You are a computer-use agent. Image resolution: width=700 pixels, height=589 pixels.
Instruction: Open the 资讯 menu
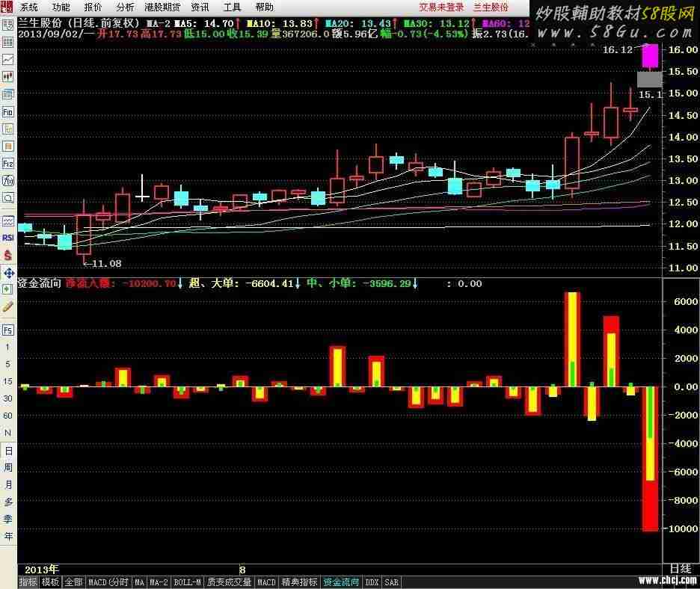tap(200, 7)
